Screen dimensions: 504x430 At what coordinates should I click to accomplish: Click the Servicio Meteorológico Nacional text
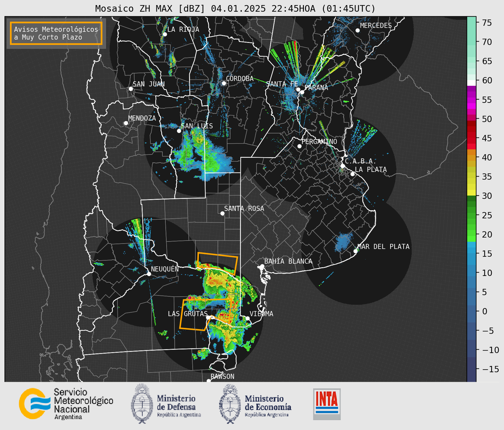[84, 400]
